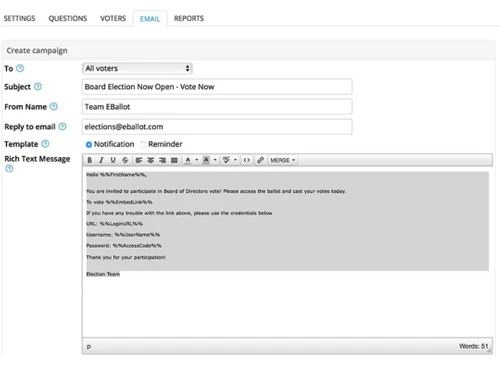The image size is (500, 375).
Task: Click the editor resize handle corner
Action: (490, 351)
